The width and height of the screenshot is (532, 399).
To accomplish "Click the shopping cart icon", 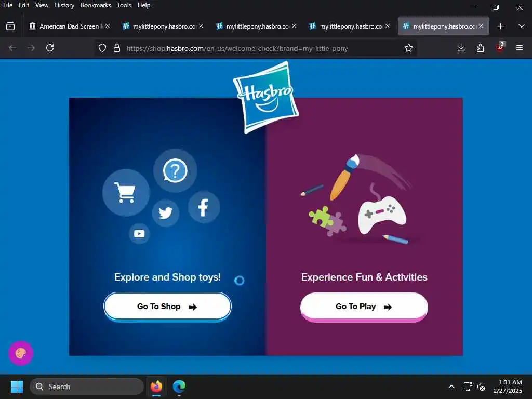I will tap(126, 192).
